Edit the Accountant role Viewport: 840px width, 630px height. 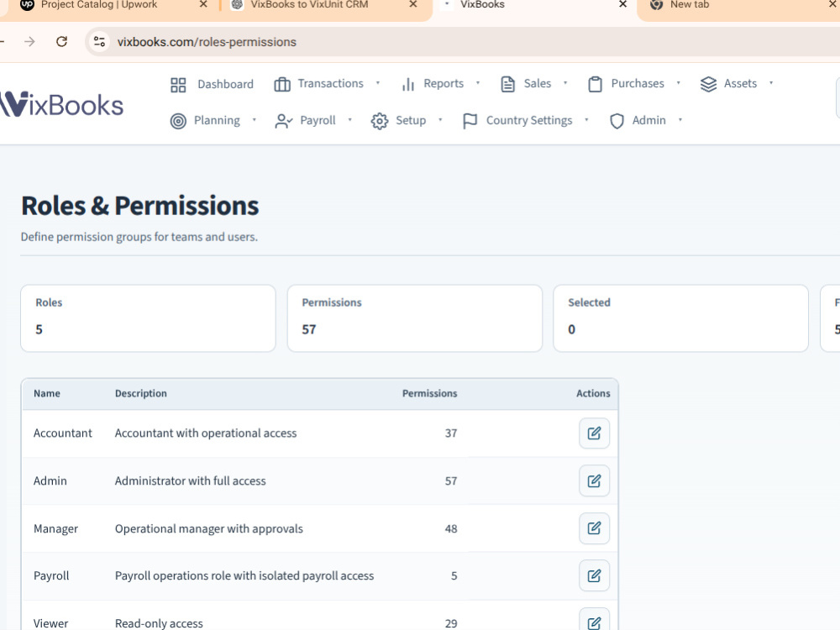click(x=594, y=433)
